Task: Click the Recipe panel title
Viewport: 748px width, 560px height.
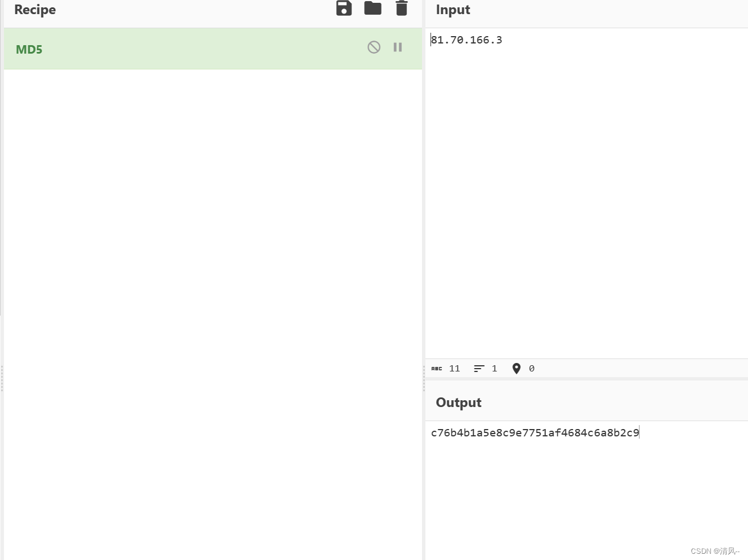Action: (x=35, y=10)
